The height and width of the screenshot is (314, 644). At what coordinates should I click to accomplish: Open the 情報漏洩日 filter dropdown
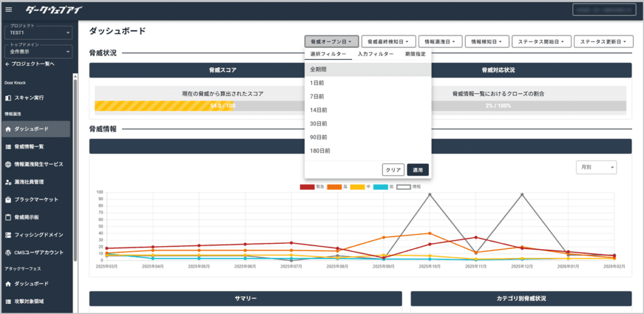[440, 42]
